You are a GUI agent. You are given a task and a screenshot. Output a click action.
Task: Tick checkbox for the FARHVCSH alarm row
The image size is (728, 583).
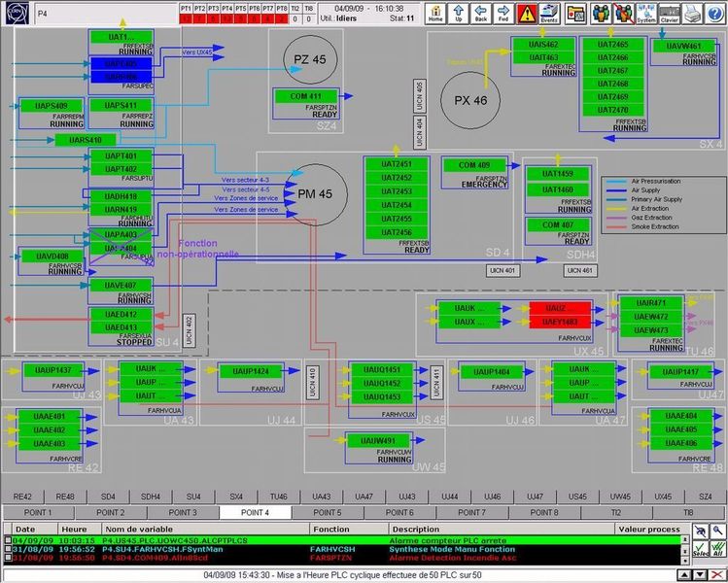pos(8,549)
